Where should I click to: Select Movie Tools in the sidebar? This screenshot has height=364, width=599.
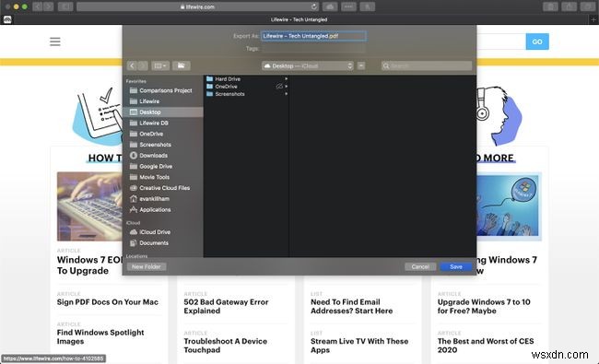tap(163, 177)
